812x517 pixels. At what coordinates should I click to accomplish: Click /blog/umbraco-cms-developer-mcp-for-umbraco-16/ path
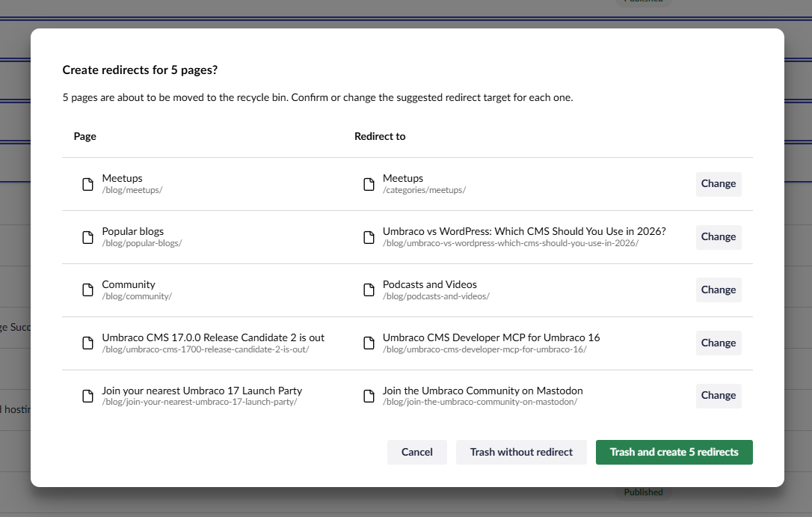(x=485, y=349)
